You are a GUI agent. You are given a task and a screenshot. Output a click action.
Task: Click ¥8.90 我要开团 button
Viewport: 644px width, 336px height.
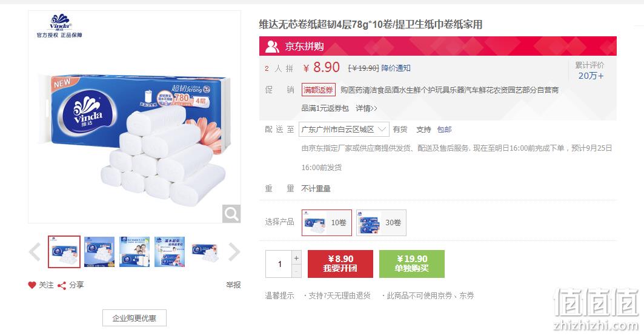340,264
